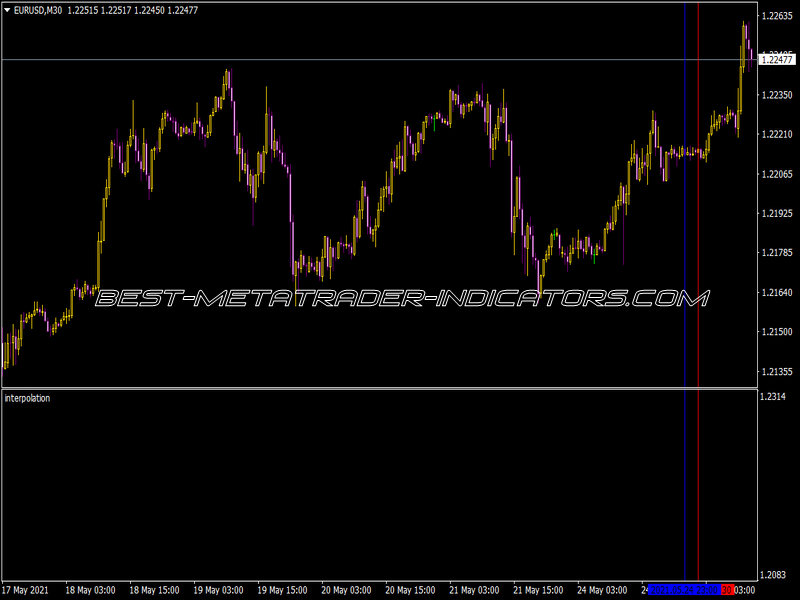
Task: Click price scale value 1.22065
Action: 777,174
